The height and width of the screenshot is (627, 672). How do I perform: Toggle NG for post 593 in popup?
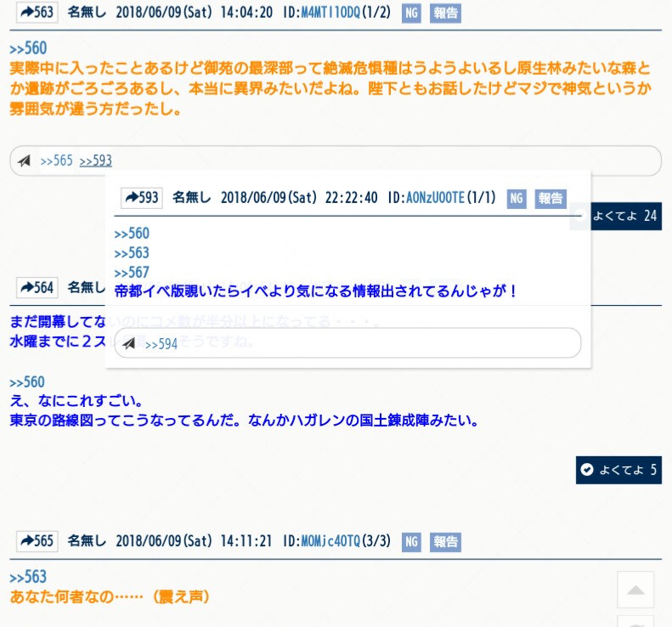[x=516, y=198]
